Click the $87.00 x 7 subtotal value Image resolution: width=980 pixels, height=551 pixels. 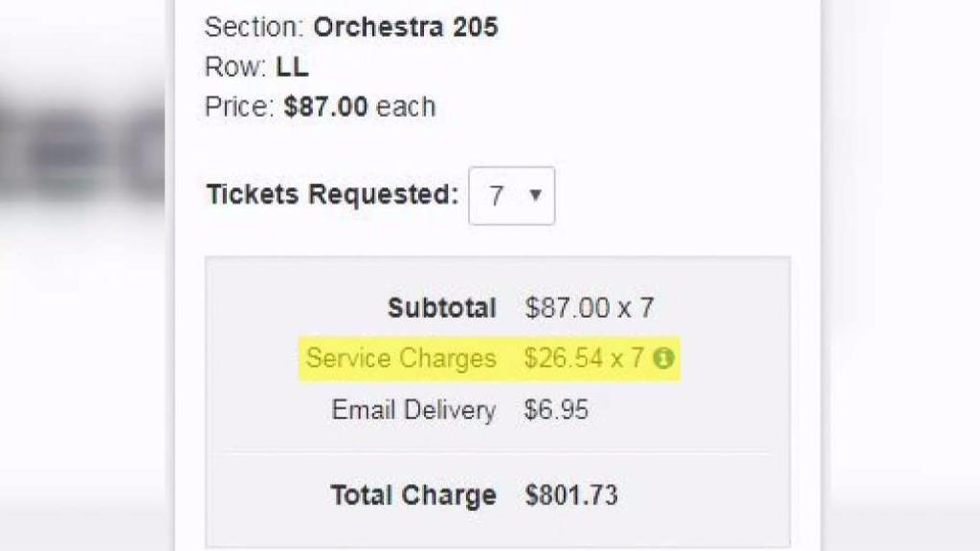tap(591, 308)
